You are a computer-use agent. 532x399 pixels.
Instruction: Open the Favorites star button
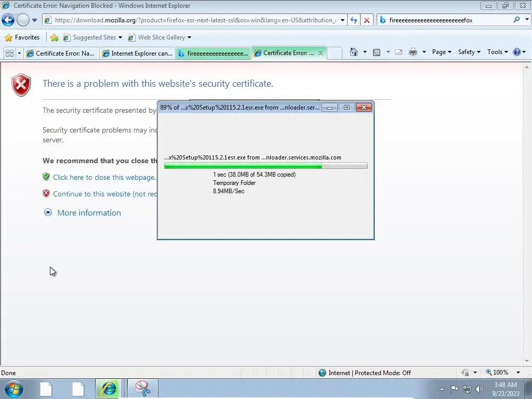point(22,37)
